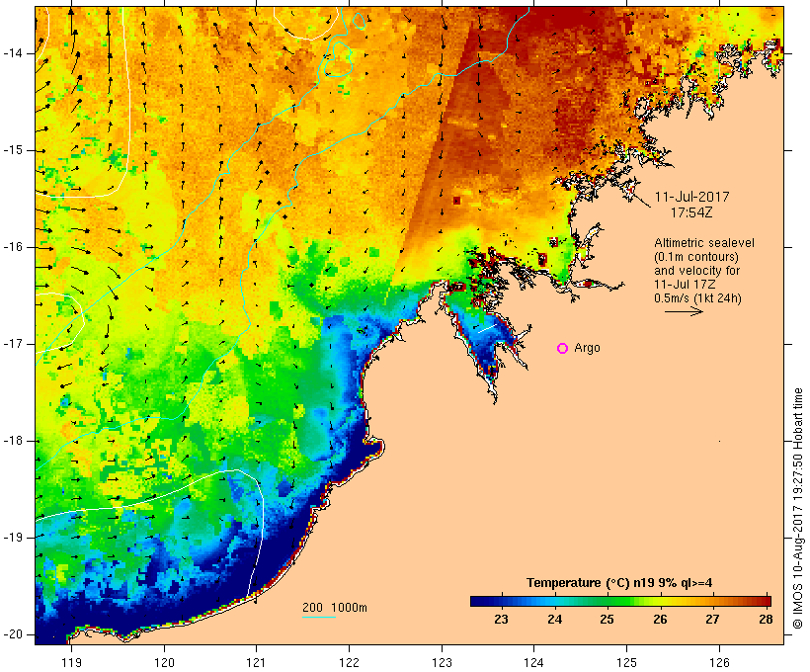
Task: Click the longitude axis label 124
Action: (x=534, y=662)
